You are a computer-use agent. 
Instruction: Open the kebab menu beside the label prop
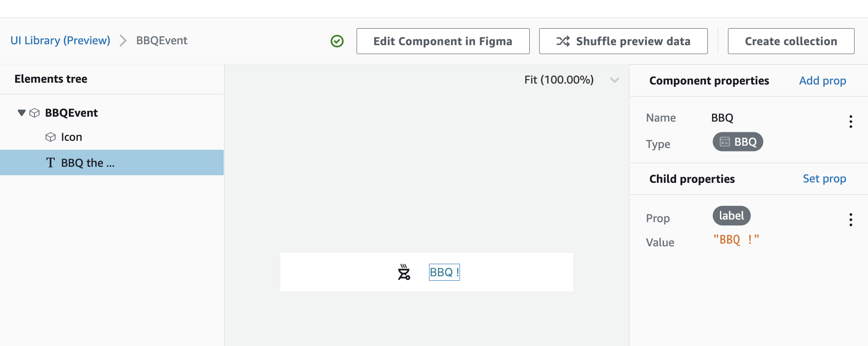click(851, 219)
